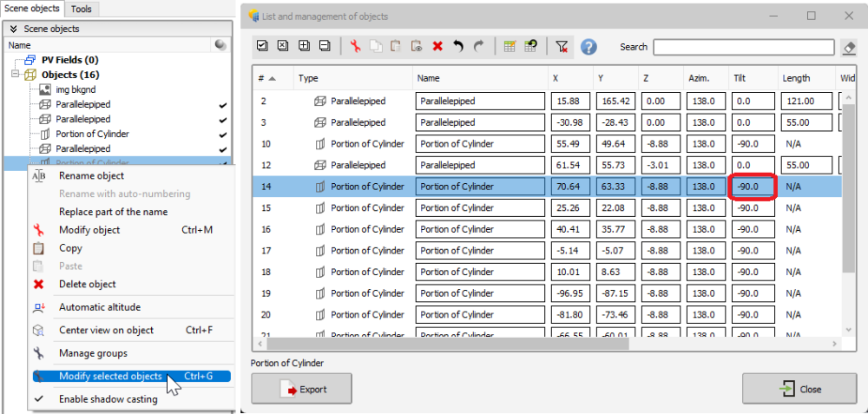Click the Tilt field of row 14
This screenshot has height=414, width=868.
(x=753, y=186)
